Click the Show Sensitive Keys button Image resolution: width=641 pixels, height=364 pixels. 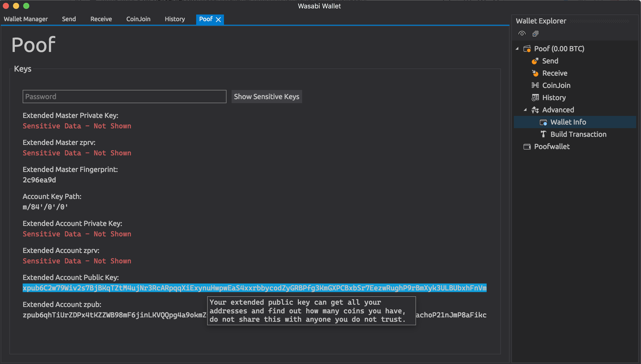[x=266, y=97]
